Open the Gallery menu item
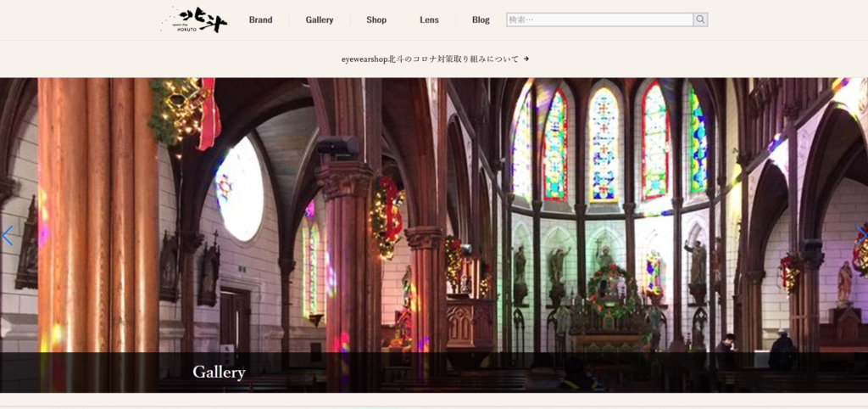 [320, 20]
